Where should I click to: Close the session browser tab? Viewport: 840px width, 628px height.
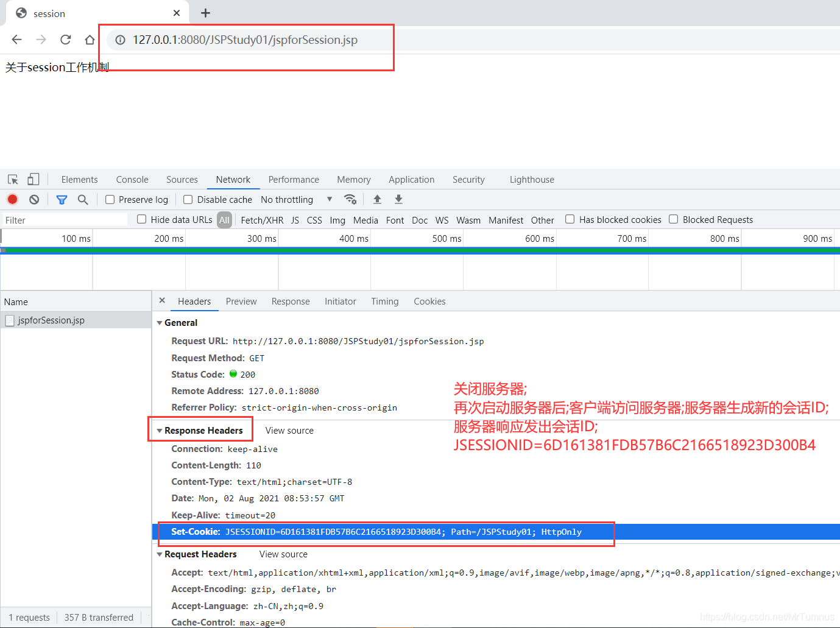click(x=177, y=13)
